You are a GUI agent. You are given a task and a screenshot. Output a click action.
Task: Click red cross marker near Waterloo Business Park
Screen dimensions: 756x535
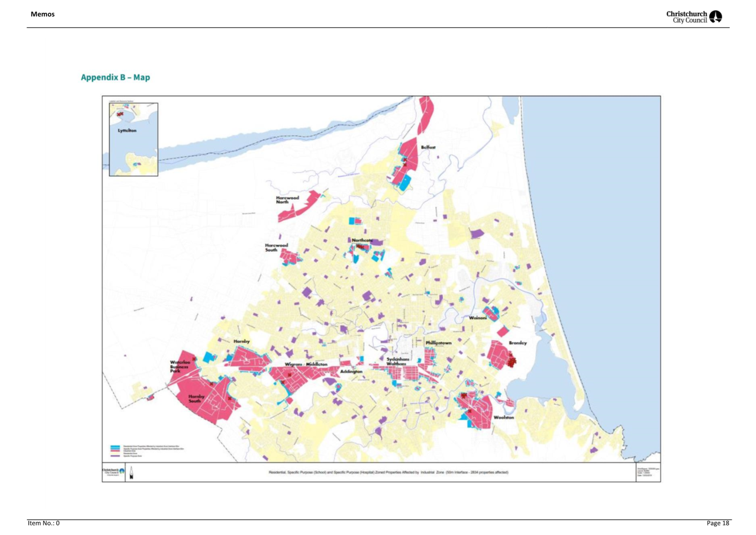[194, 359]
